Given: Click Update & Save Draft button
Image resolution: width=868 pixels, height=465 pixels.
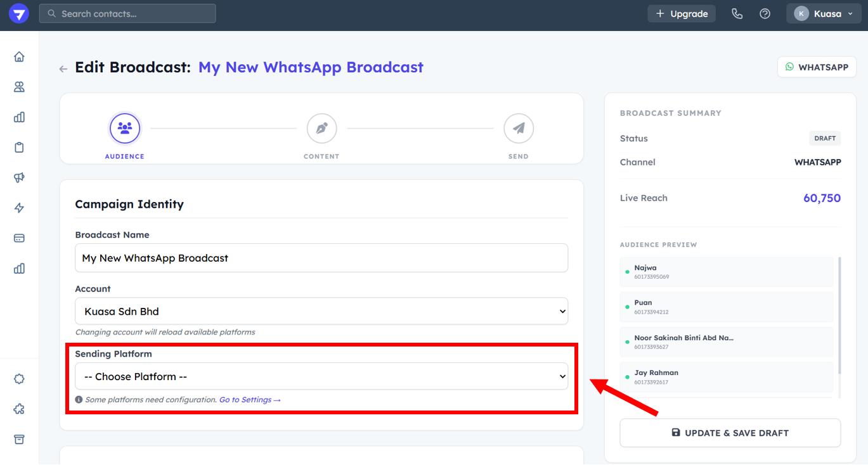Looking at the screenshot, I should pyautogui.click(x=730, y=433).
